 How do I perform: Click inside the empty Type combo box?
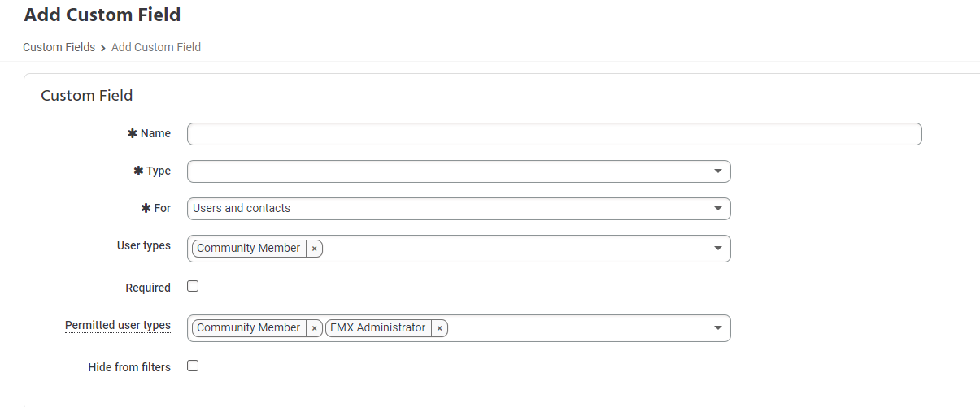447,171
